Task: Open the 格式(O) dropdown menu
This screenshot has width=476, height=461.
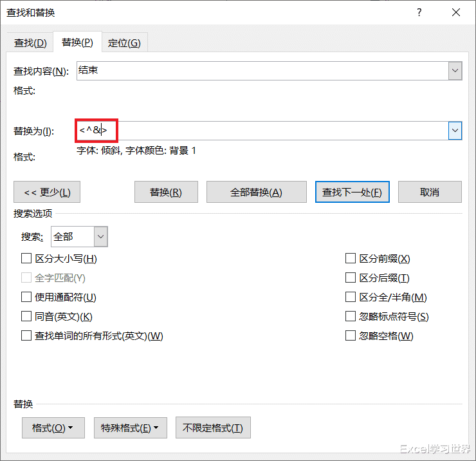Action: click(53, 428)
